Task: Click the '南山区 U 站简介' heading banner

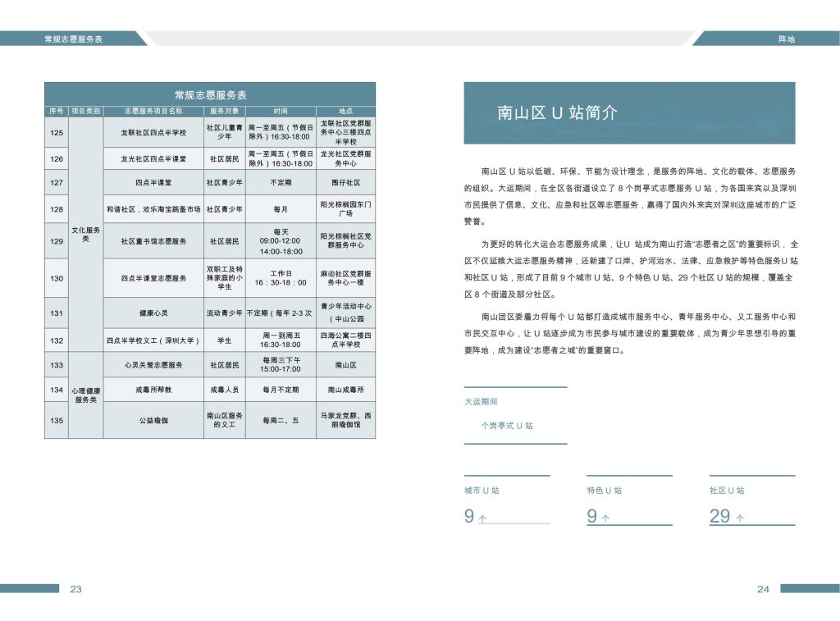Action: pyautogui.click(x=629, y=112)
